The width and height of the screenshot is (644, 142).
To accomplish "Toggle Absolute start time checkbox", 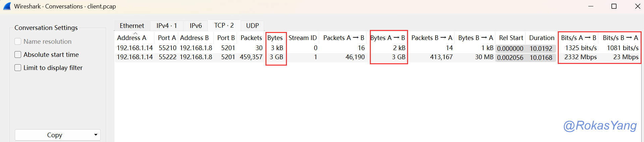I will (x=18, y=55).
